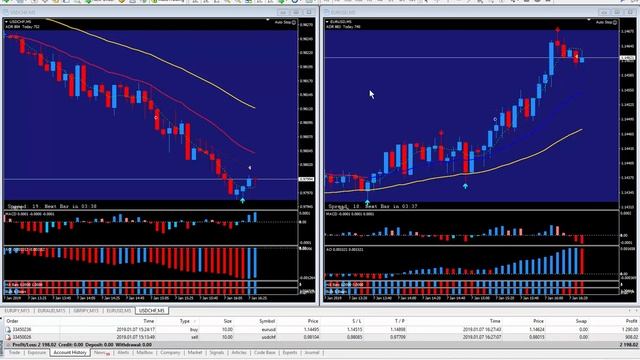Open the Exposure tab
Screen dimensions: 640x360
click(37, 353)
